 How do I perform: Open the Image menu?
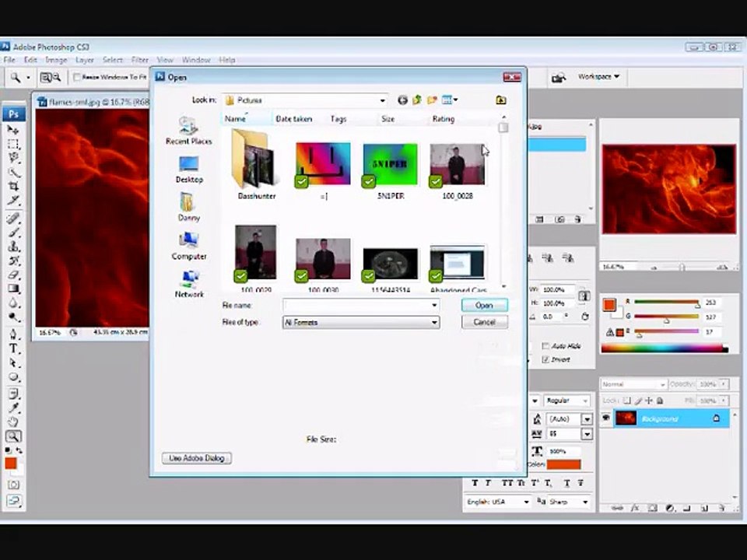click(56, 60)
